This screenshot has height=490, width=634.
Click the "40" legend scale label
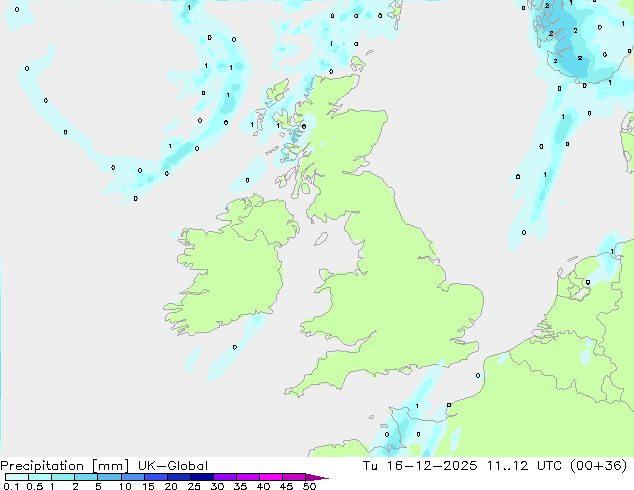click(263, 486)
